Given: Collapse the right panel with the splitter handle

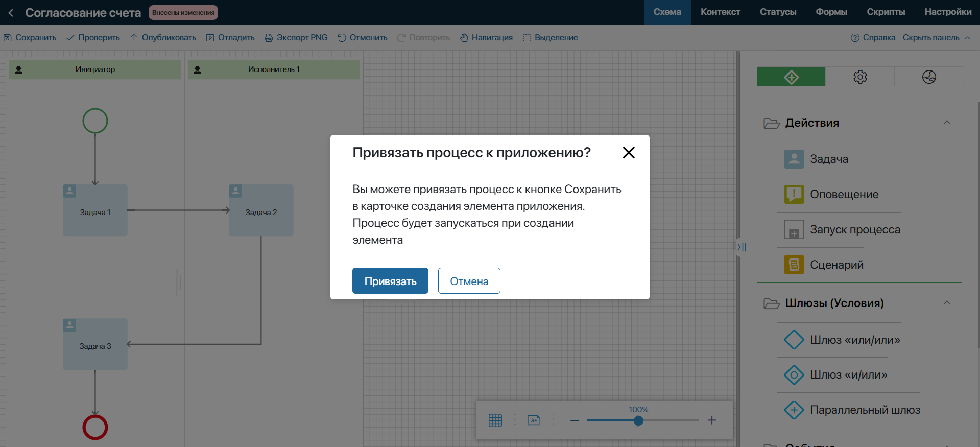Looking at the screenshot, I should 742,247.
